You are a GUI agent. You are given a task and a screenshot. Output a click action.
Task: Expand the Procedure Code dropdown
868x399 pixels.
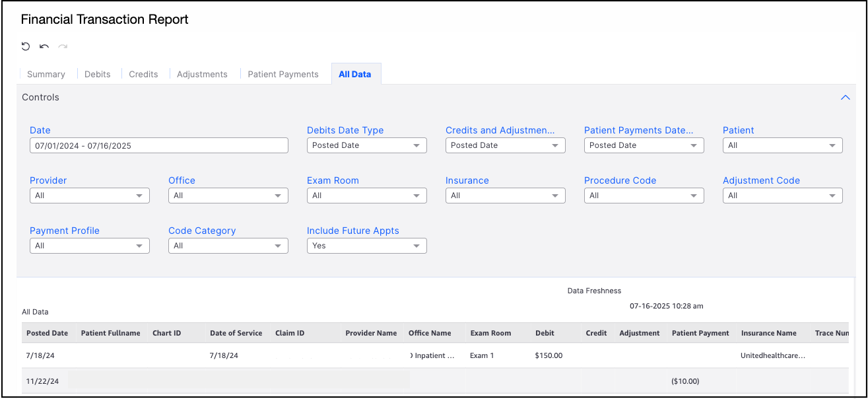pos(644,196)
